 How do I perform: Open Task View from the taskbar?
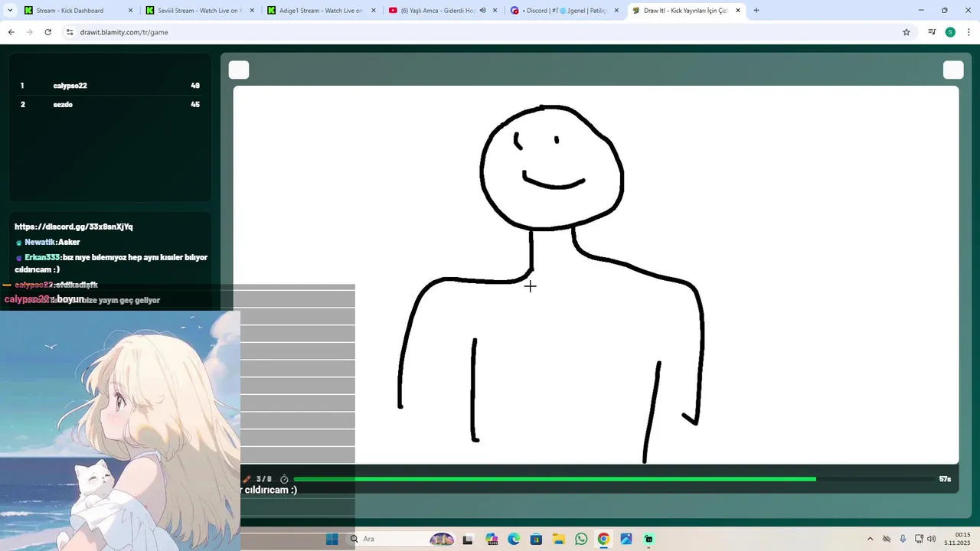[x=468, y=539]
